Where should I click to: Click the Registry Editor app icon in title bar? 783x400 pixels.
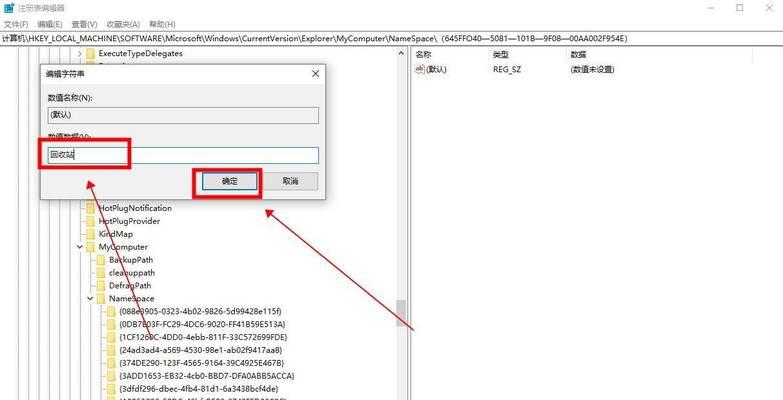(9, 8)
